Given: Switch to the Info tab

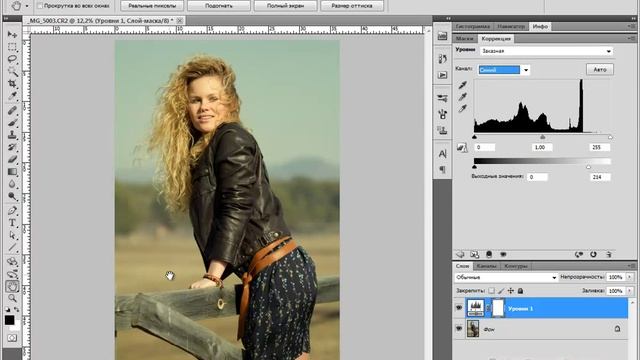Looking at the screenshot, I should [540, 26].
